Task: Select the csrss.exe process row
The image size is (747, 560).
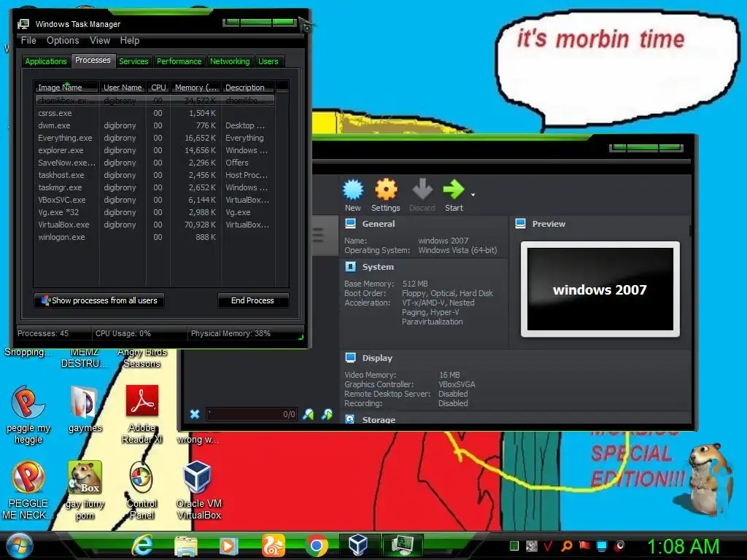Action: click(155, 113)
